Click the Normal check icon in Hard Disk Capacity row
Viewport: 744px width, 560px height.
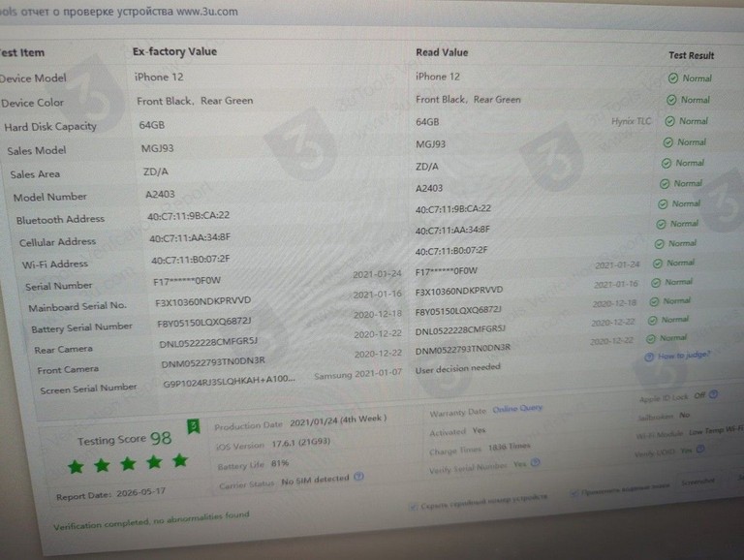coord(669,121)
